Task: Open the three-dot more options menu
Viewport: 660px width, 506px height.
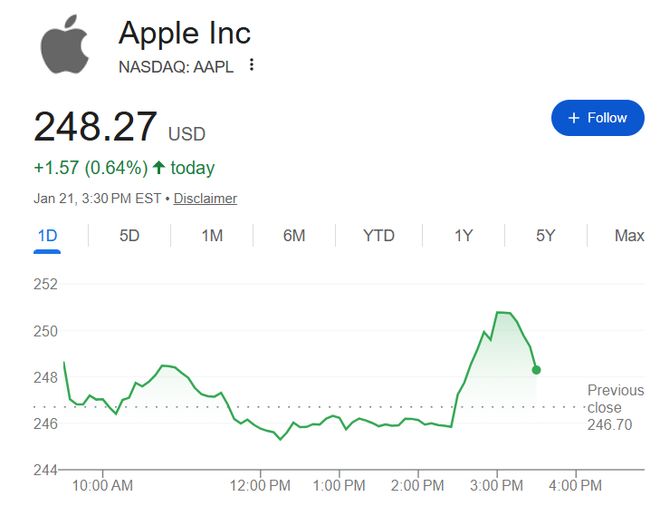Action: (x=252, y=65)
